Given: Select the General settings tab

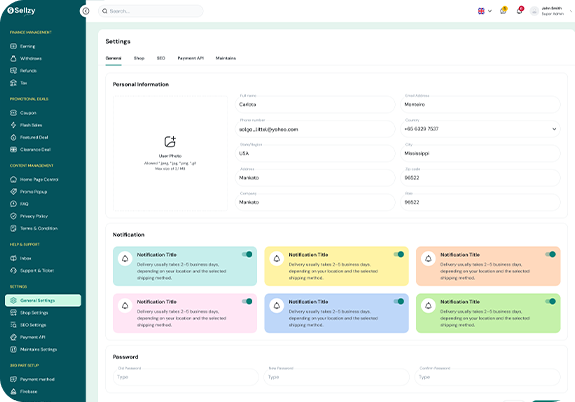Looking at the screenshot, I should click(x=113, y=58).
